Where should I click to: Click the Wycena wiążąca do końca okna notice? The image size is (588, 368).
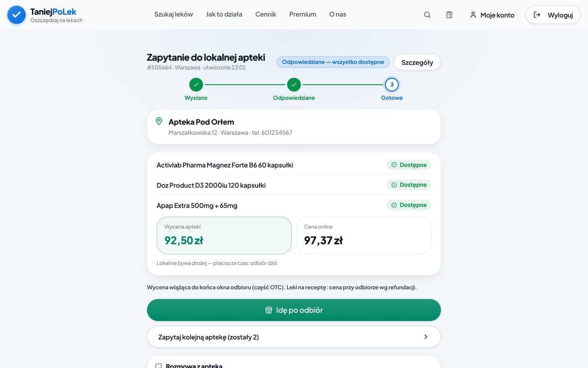(x=282, y=287)
